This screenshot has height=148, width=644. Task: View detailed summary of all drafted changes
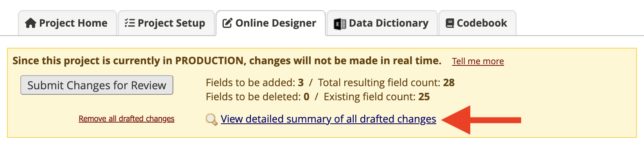pos(328,119)
